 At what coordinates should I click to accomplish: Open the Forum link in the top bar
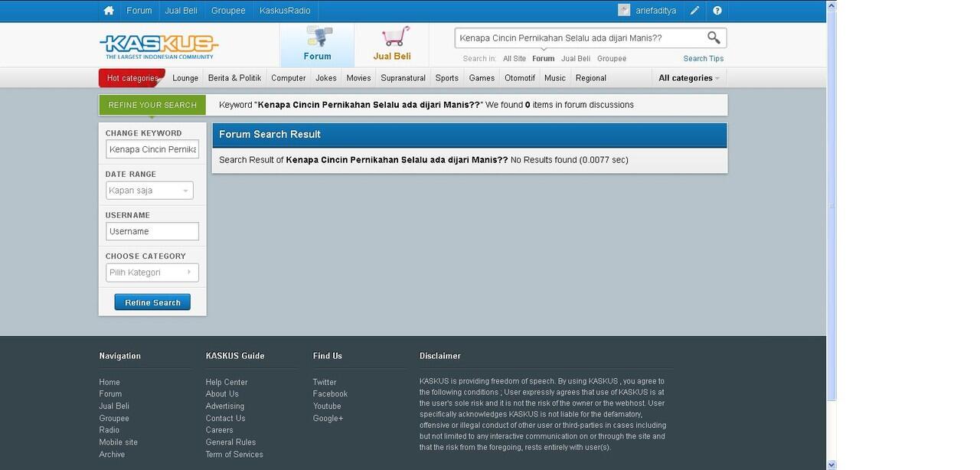click(139, 11)
